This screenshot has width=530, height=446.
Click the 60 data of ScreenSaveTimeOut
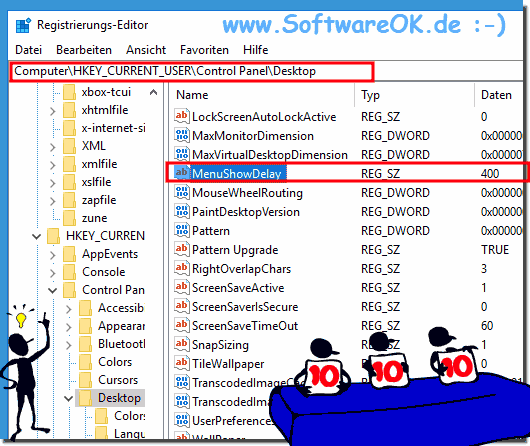[487, 326]
